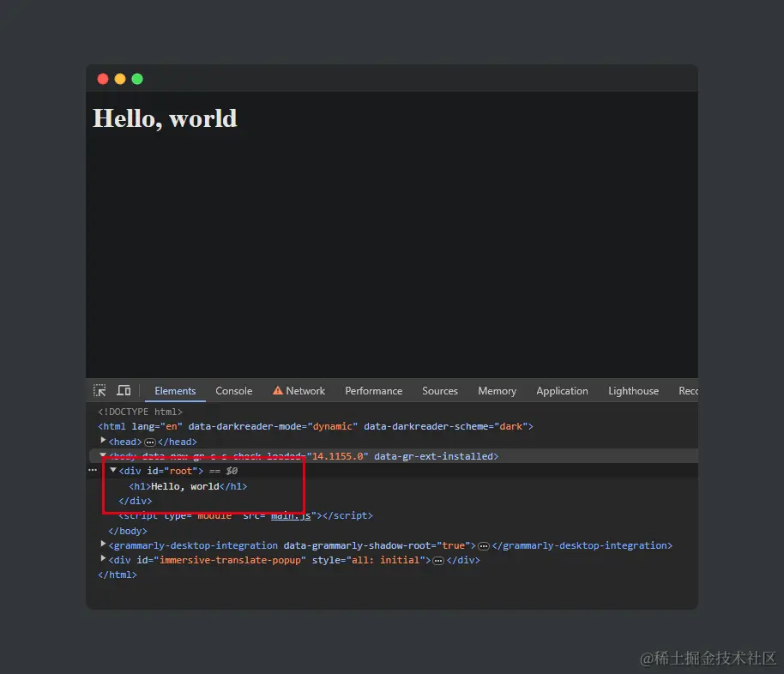Screen dimensions: 784x674
Task: Click the data-darkreader-scheme="dark" attribute
Action: 445,426
